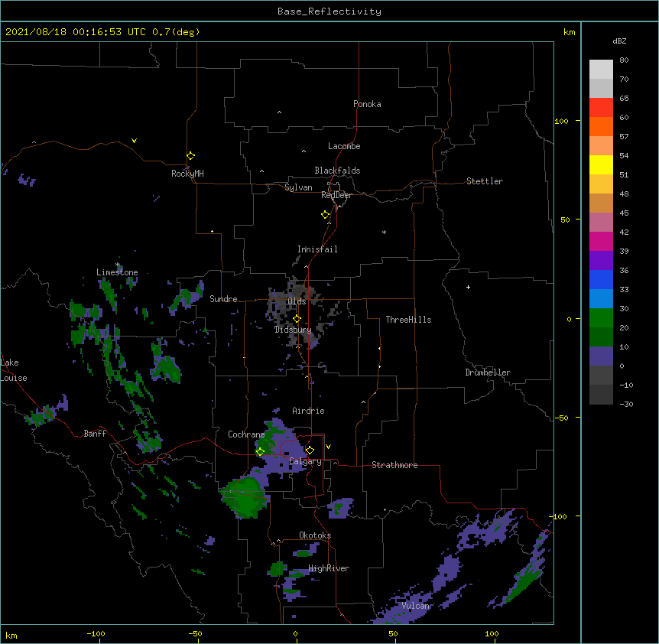Click the Vulcan label
This screenshot has height=644, width=659.
(x=415, y=606)
